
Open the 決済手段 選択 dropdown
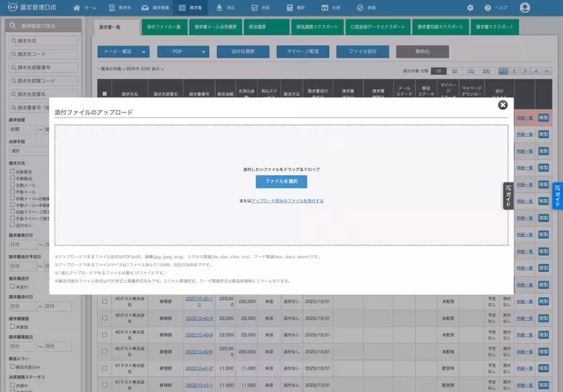point(29,151)
